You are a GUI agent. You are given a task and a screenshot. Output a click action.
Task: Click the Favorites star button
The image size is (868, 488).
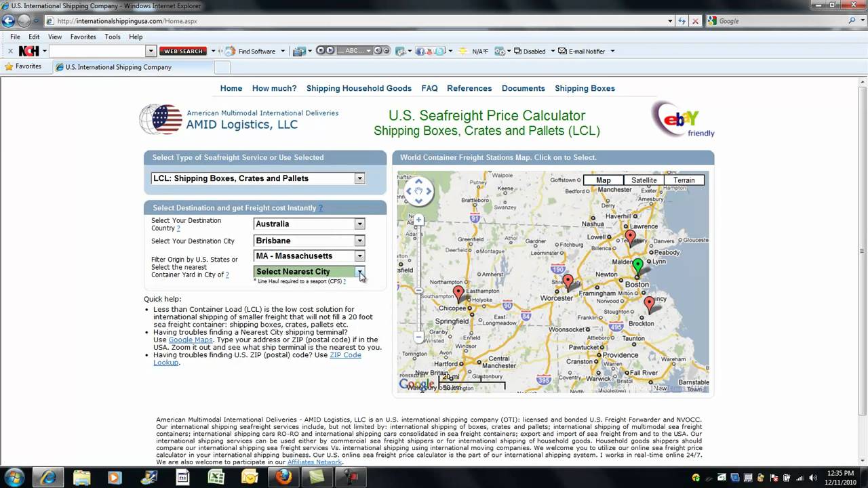[x=23, y=66]
